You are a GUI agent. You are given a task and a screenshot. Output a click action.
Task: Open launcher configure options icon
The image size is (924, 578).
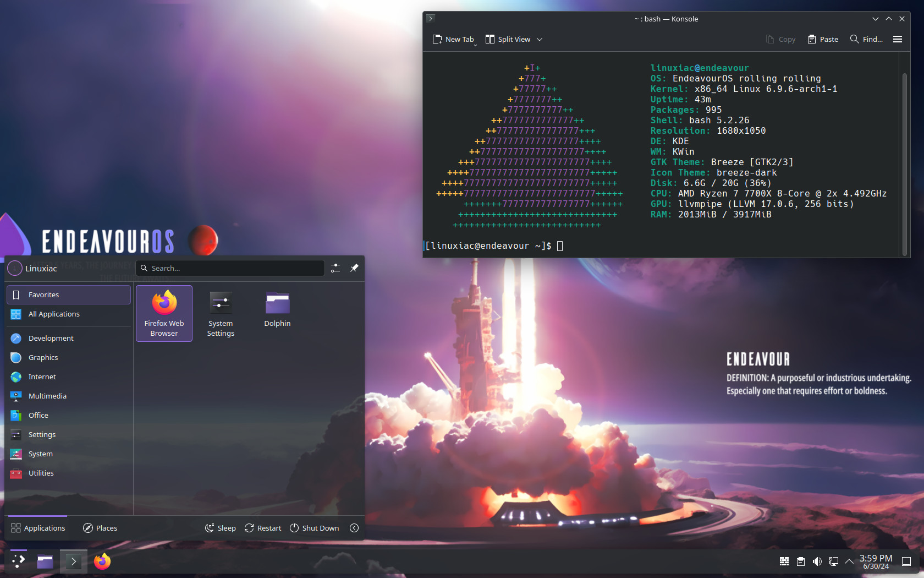pos(335,268)
